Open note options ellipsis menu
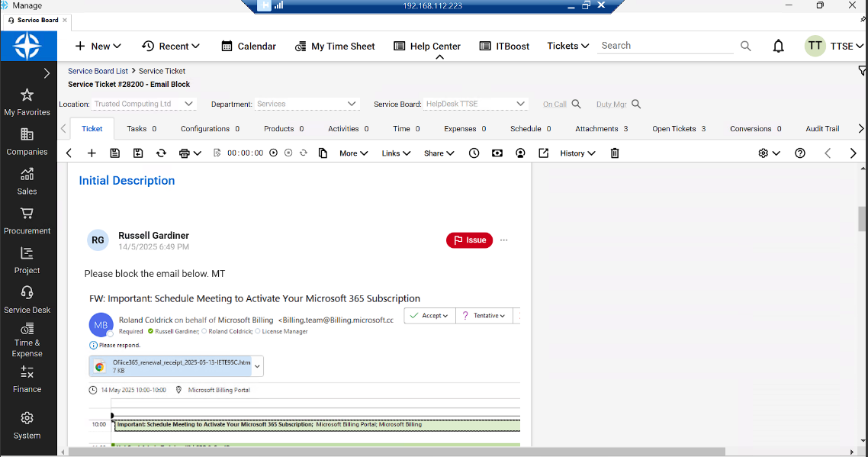This screenshot has height=457, width=868. click(x=503, y=240)
